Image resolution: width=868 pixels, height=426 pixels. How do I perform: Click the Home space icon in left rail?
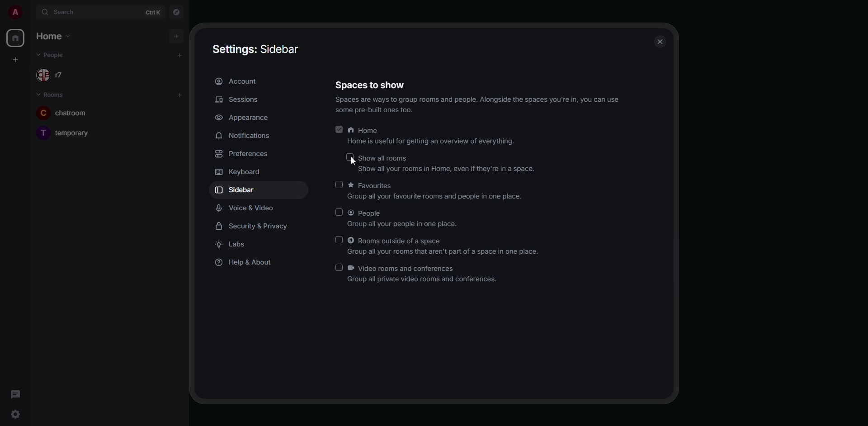[x=15, y=38]
